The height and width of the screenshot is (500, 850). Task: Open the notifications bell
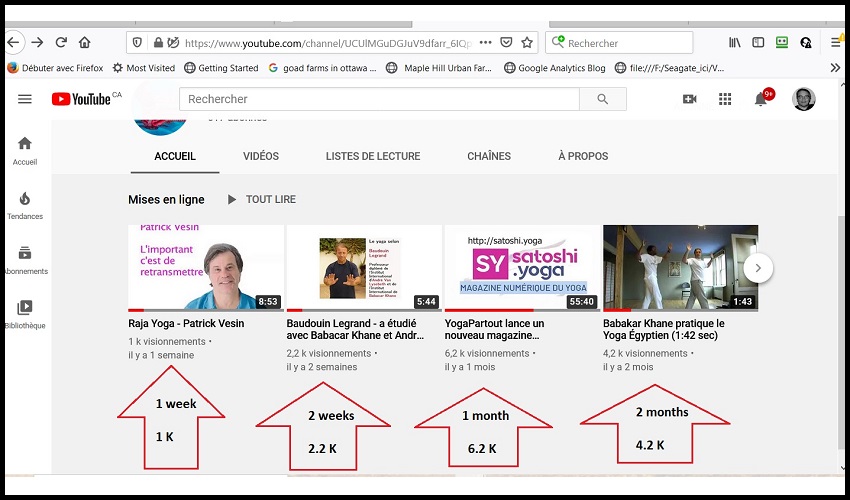click(x=761, y=99)
